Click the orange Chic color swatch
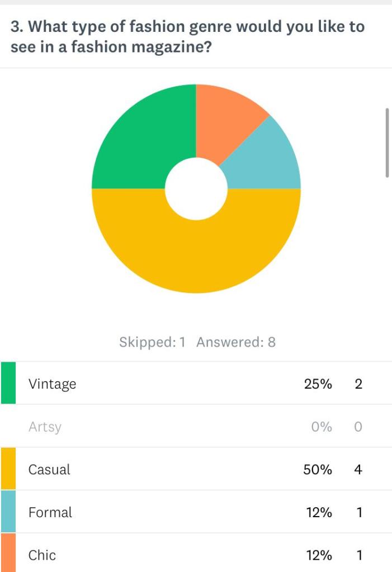This screenshot has width=392, height=572. click(x=8, y=554)
